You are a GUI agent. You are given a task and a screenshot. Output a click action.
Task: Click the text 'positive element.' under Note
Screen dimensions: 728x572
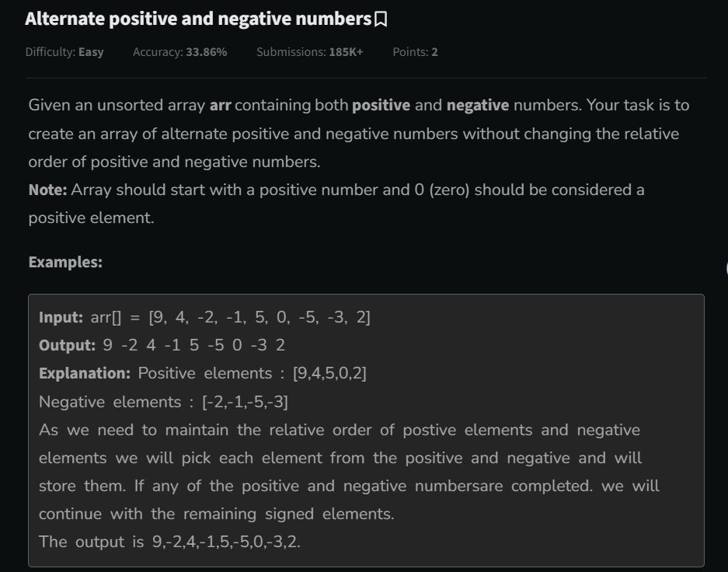pos(91,218)
